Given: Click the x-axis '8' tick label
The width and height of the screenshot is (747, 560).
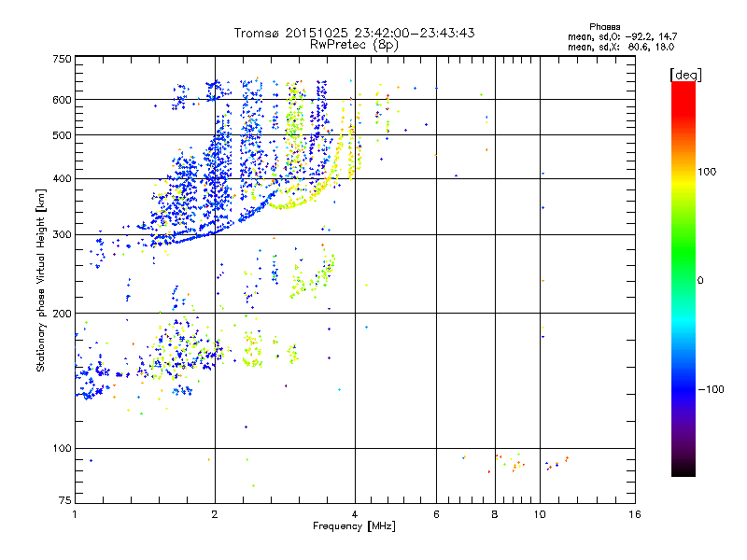Looking at the screenshot, I should pyautogui.click(x=495, y=514).
